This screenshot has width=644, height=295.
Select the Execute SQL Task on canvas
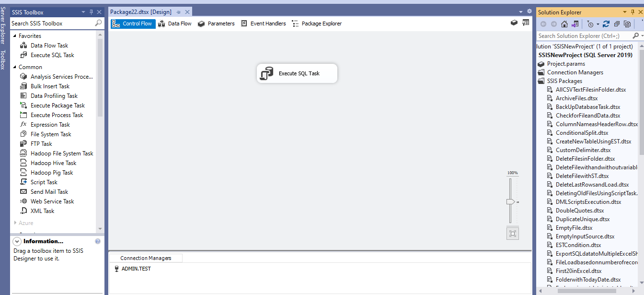(x=297, y=73)
